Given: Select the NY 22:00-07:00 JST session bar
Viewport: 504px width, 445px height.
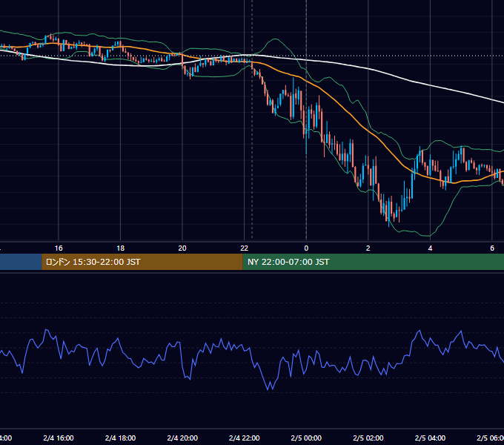Looking at the screenshot, I should pos(373,262).
